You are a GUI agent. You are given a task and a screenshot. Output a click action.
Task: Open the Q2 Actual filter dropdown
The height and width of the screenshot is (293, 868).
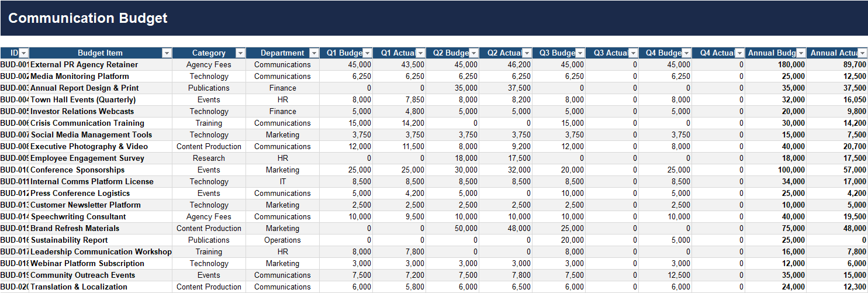click(527, 53)
